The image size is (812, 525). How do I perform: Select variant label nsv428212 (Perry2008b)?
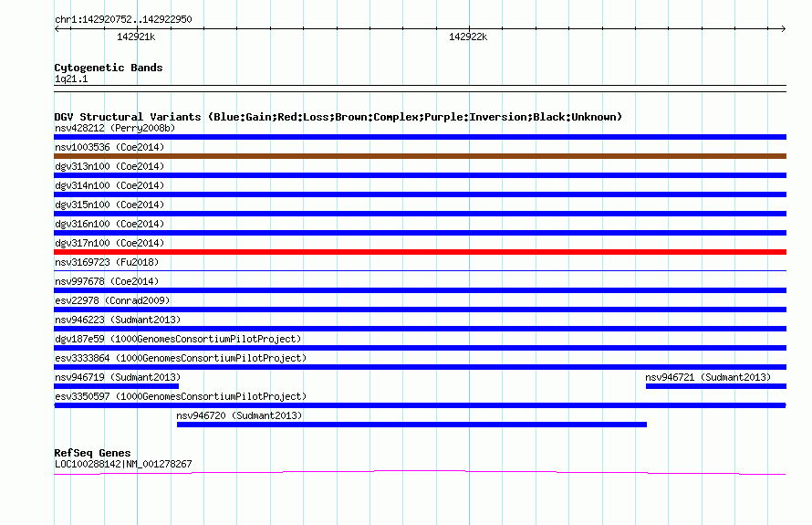tap(115, 128)
